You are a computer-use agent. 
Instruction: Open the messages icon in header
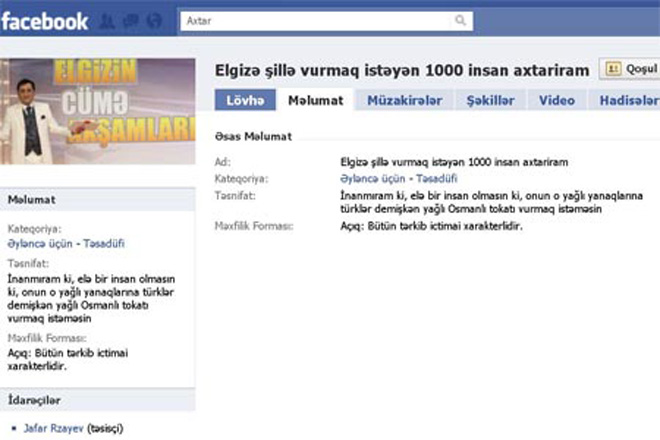click(130, 21)
